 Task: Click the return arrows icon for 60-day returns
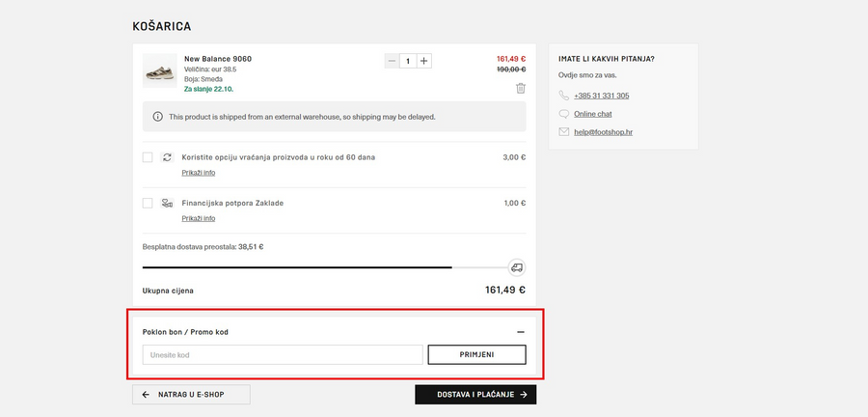[x=167, y=157]
